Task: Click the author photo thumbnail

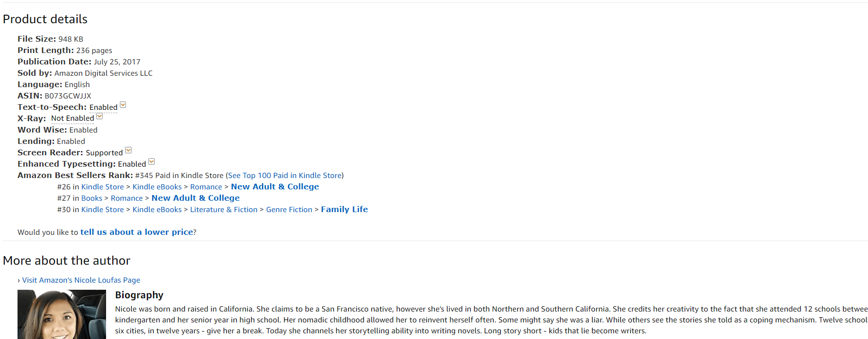Action: (x=62, y=314)
